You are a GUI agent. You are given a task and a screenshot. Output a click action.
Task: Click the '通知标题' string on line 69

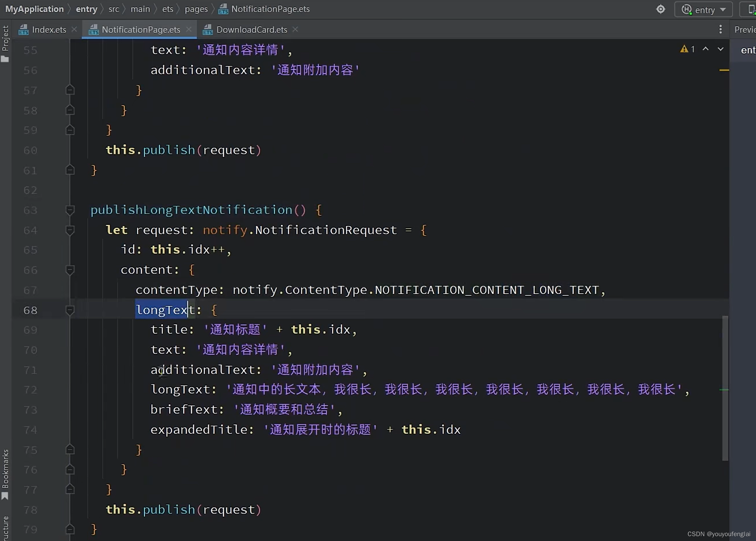[235, 330]
